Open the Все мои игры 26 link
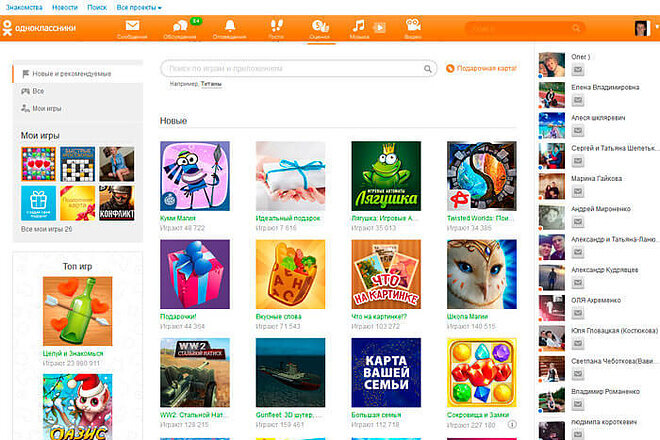 click(x=46, y=229)
